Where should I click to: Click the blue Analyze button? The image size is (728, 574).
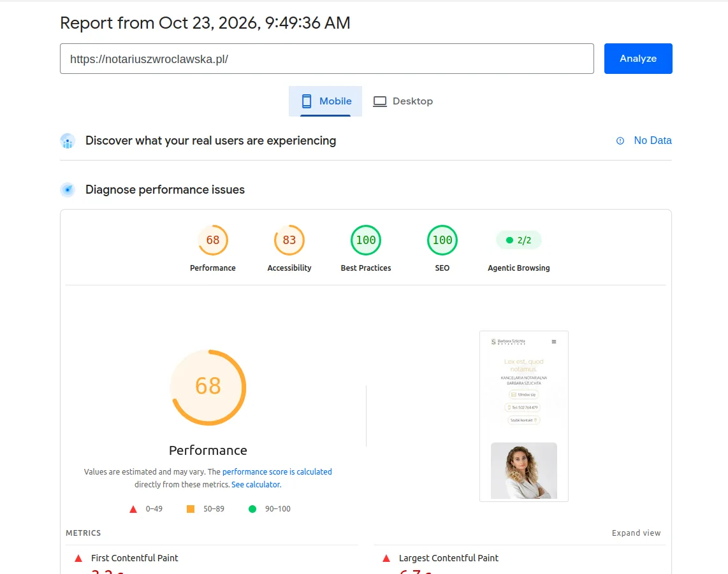click(x=638, y=59)
